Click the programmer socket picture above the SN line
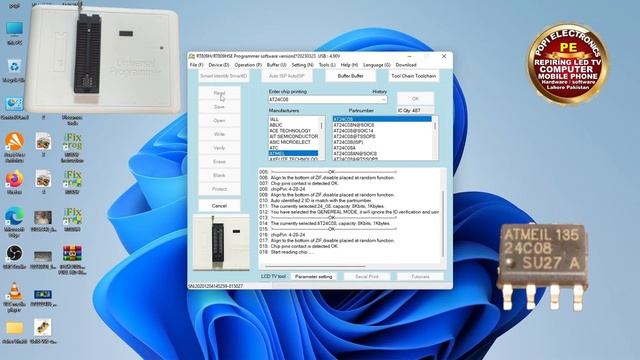The height and width of the screenshot is (360, 640). tap(221, 242)
